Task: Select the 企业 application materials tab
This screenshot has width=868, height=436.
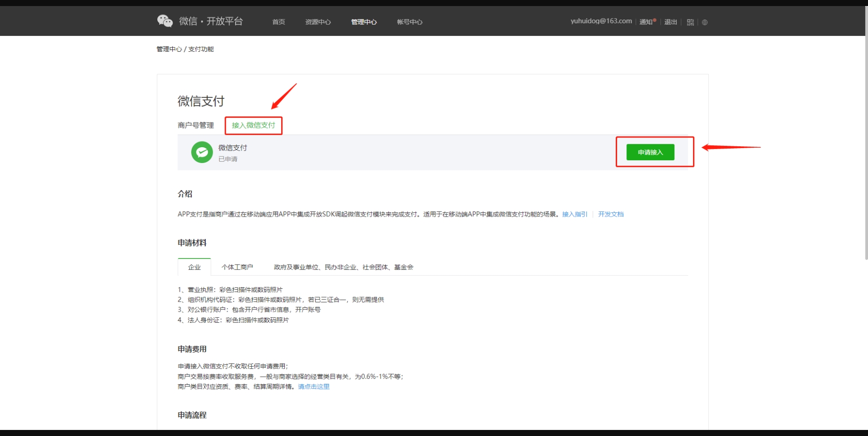Action: coord(194,267)
